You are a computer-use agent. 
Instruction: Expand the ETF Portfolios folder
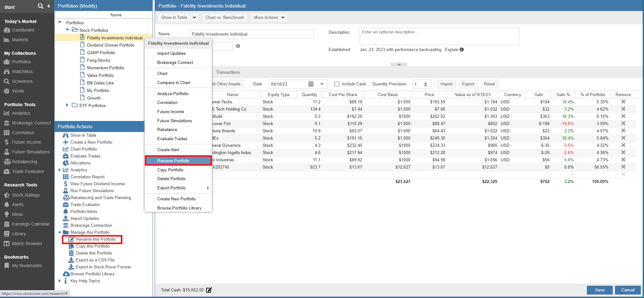coord(67,105)
